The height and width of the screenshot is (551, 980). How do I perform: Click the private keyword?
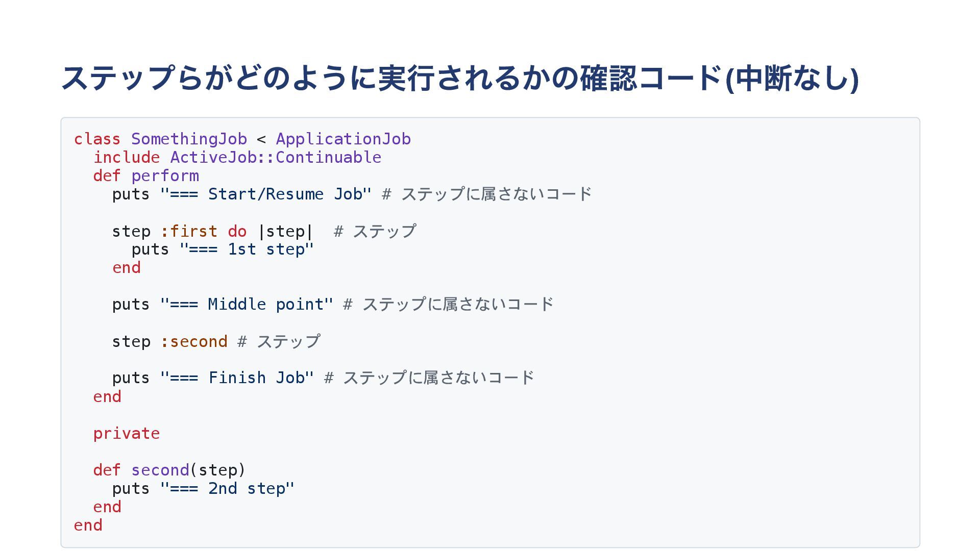click(126, 433)
